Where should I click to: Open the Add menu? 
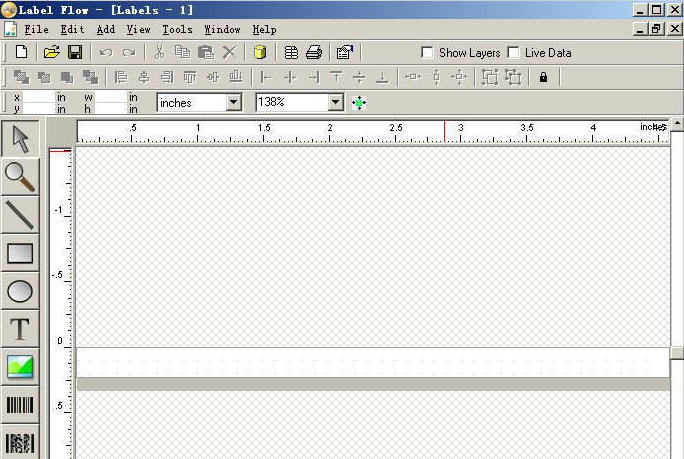click(x=105, y=30)
